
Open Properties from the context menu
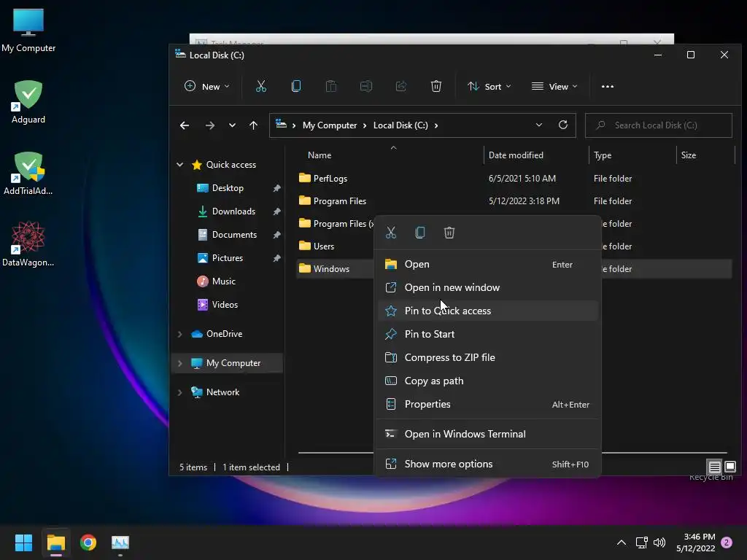point(487,404)
